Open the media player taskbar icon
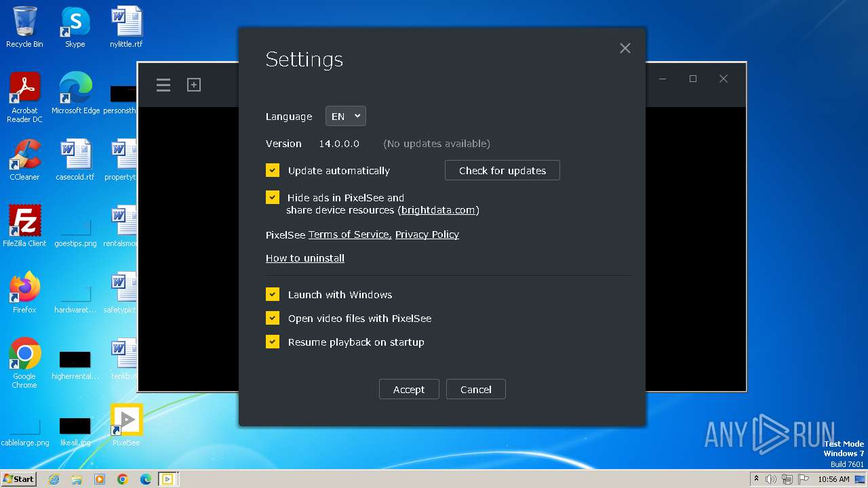The height and width of the screenshot is (488, 868). tap(100, 479)
